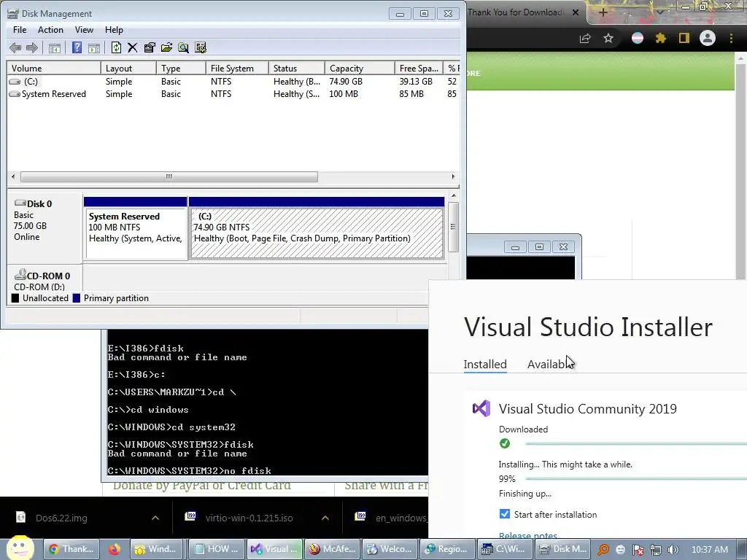Click the Back arrow in Disk Management toolbar
Screen dimensions: 747x560
pos(15,47)
